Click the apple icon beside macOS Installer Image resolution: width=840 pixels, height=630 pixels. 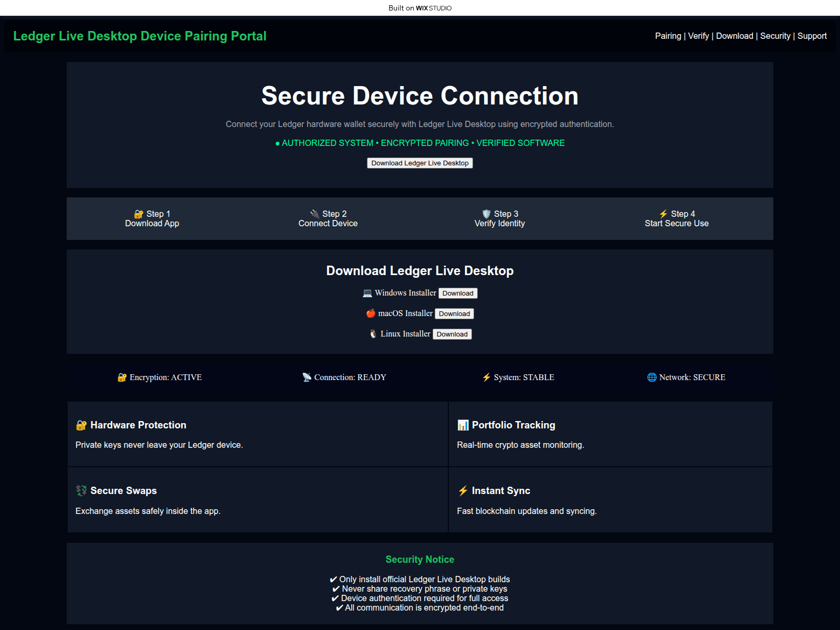pyautogui.click(x=371, y=313)
